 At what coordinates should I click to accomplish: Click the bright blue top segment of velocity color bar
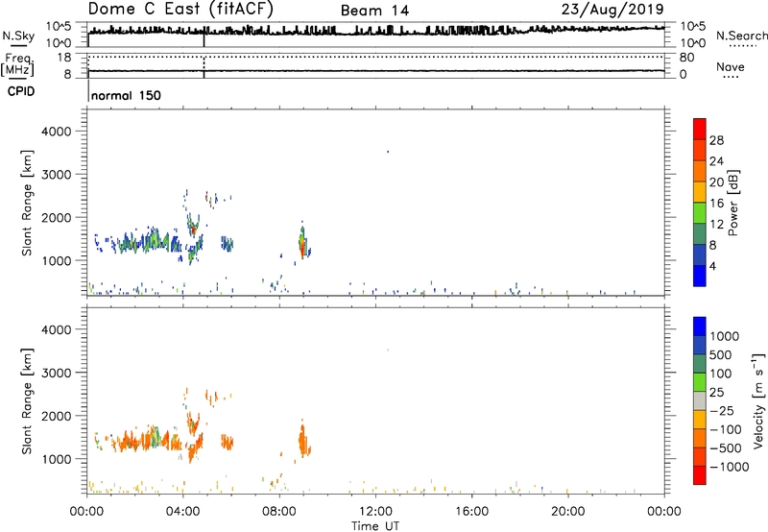tap(700, 326)
